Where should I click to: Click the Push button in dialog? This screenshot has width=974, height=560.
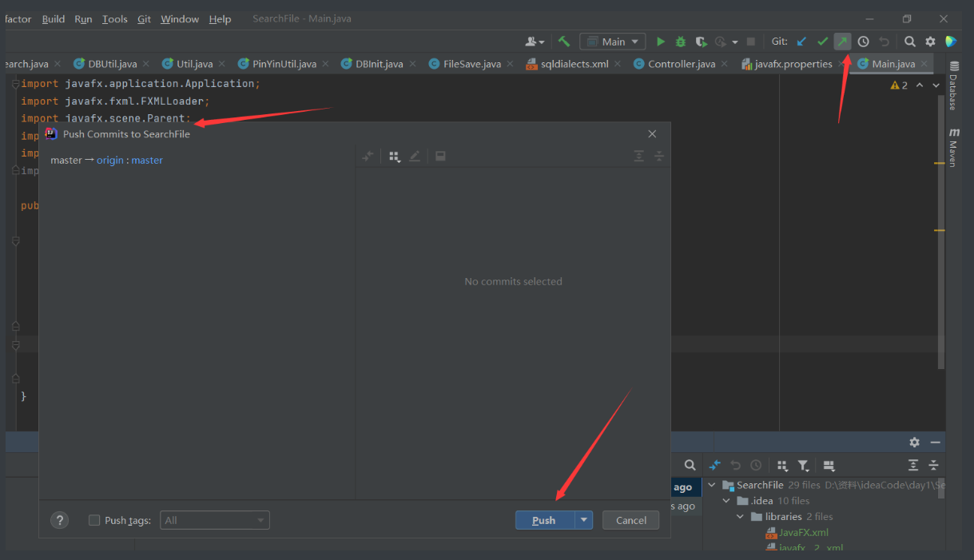[545, 520]
